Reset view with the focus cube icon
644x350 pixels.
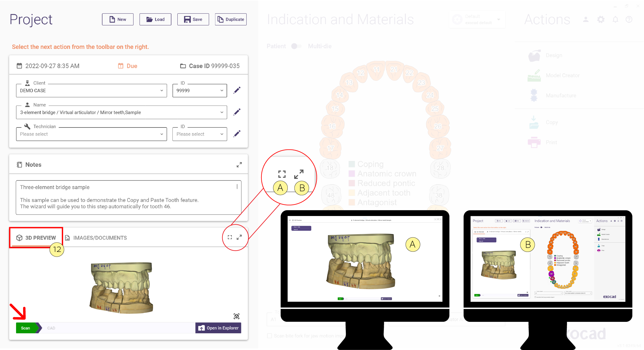(x=237, y=316)
